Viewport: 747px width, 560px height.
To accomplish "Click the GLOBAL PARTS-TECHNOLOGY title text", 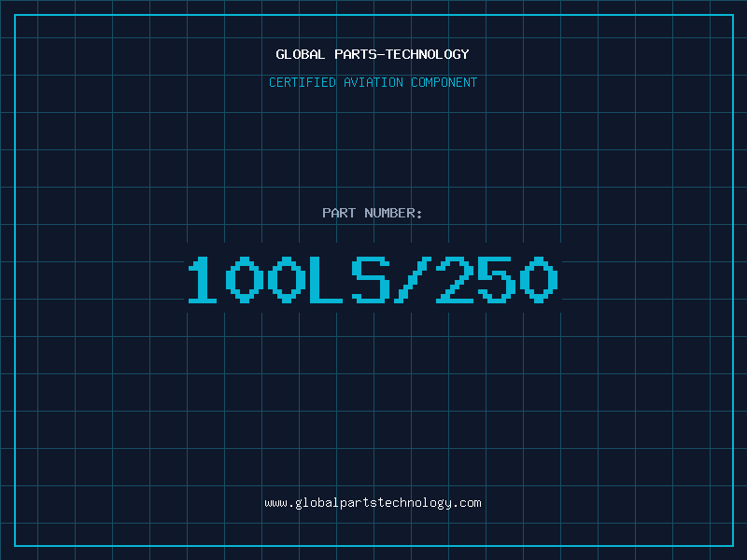I will tap(373, 54).
